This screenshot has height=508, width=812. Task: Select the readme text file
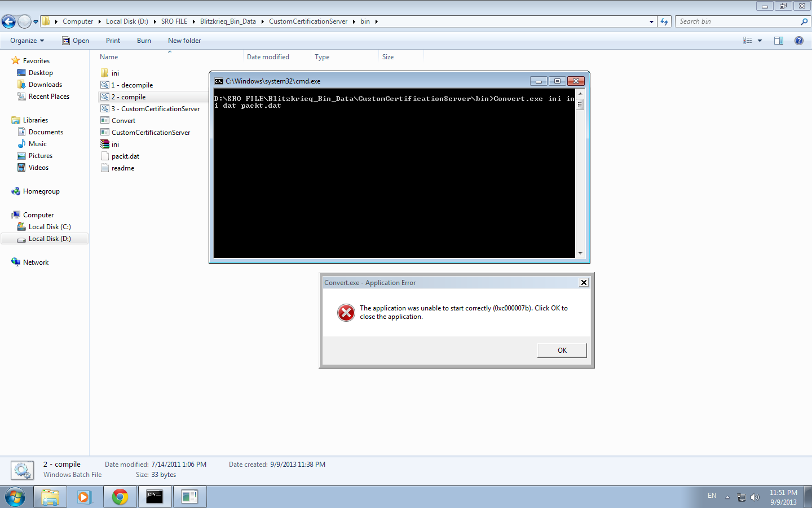(118, 168)
